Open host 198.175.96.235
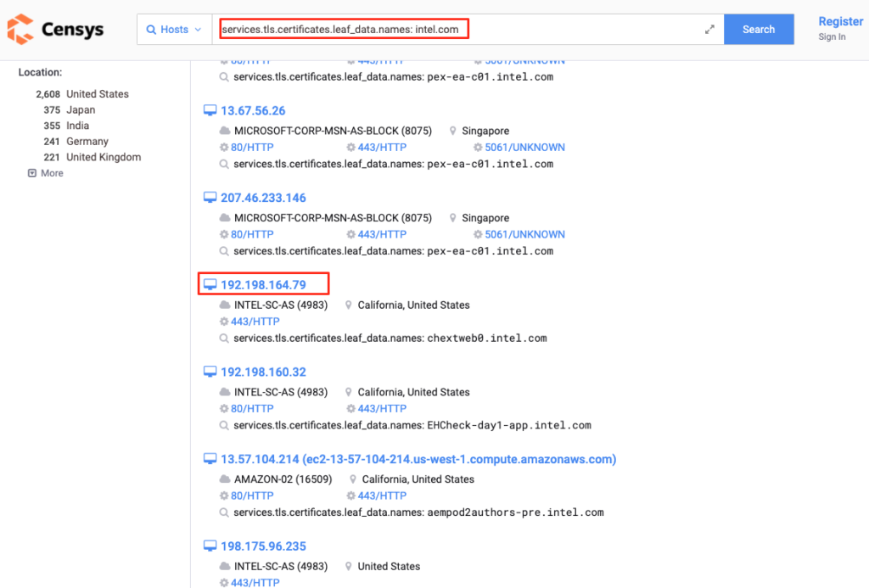The width and height of the screenshot is (869, 588). pos(263,546)
